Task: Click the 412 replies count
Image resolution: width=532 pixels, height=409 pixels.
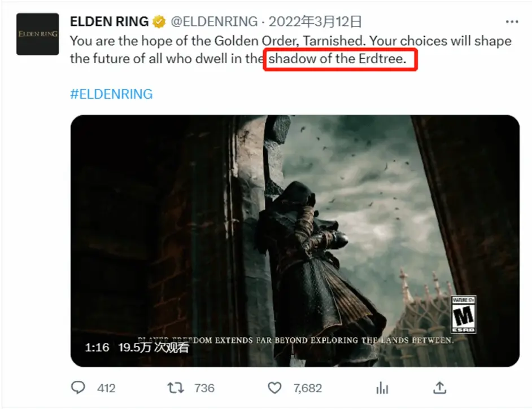Action: 106,388
